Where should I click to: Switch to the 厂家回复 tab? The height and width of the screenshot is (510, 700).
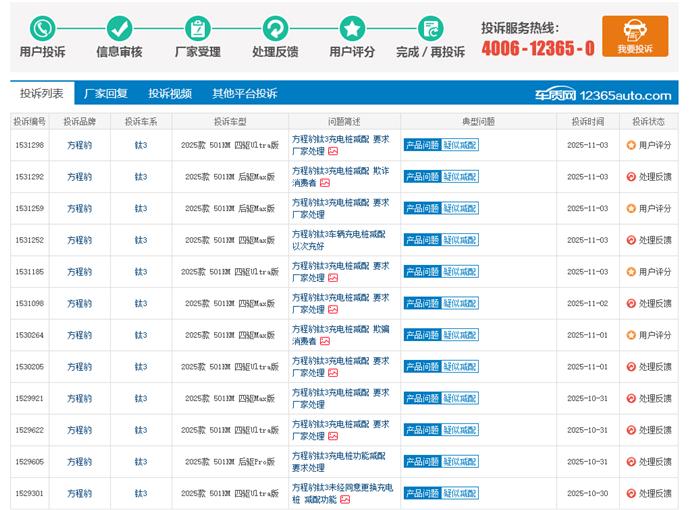pyautogui.click(x=106, y=94)
